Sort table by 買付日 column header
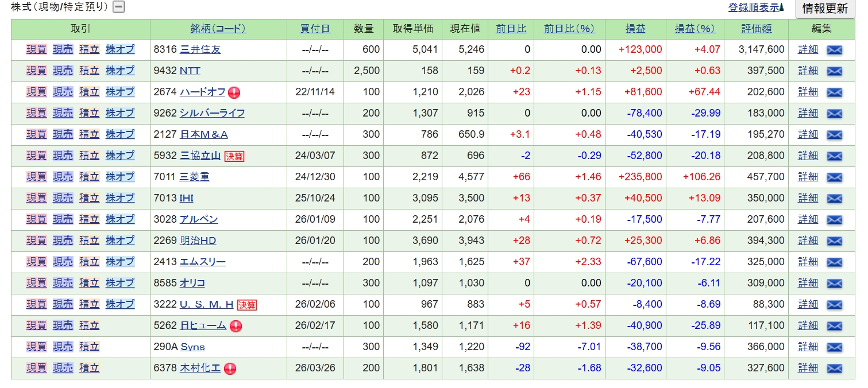Viewport: 868px width, 388px height. (x=315, y=29)
